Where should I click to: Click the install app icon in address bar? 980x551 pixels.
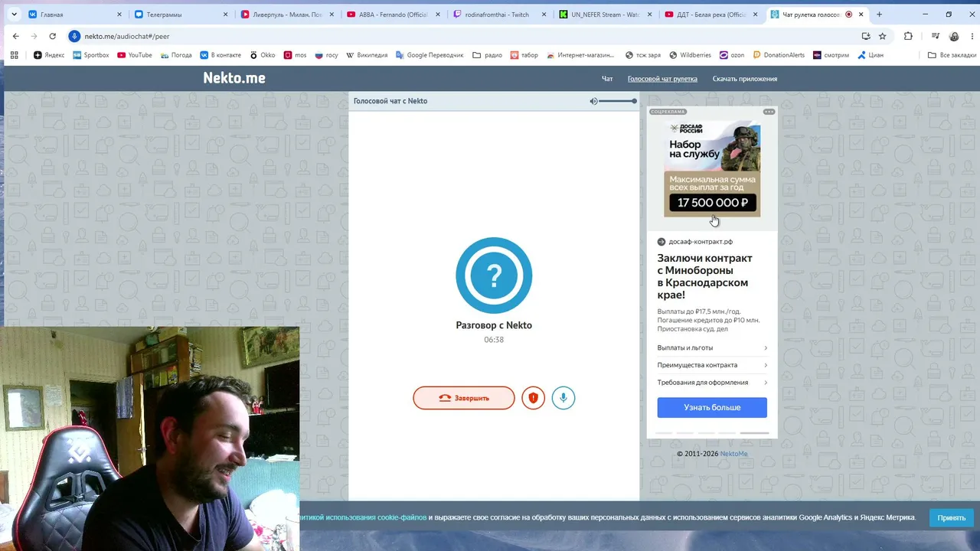click(x=866, y=36)
